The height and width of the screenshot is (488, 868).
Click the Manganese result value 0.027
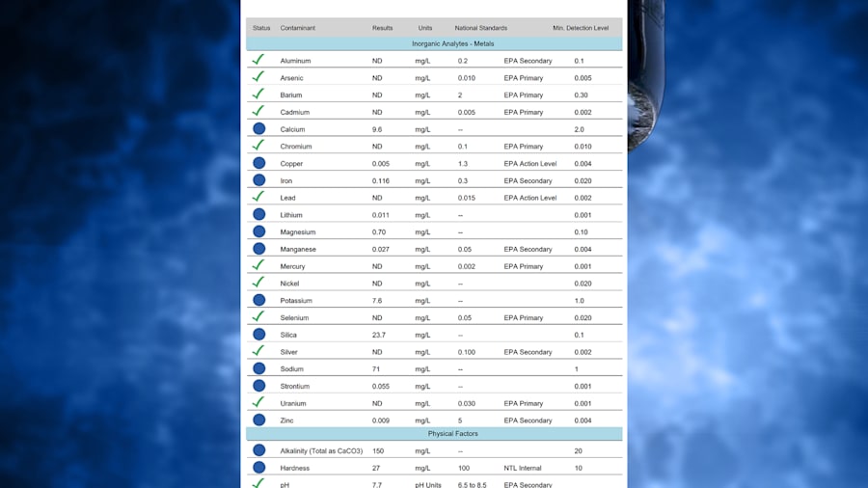pyautogui.click(x=381, y=250)
